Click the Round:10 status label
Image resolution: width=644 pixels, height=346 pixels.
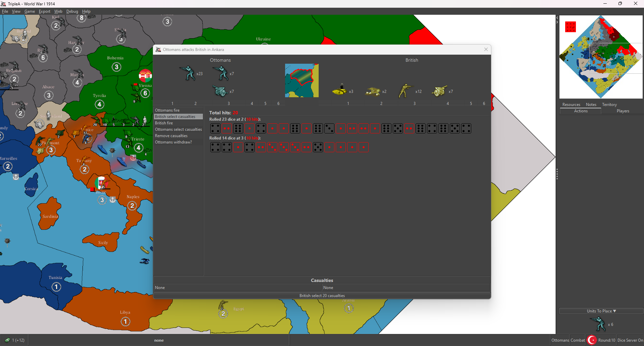pyautogui.click(x=606, y=340)
